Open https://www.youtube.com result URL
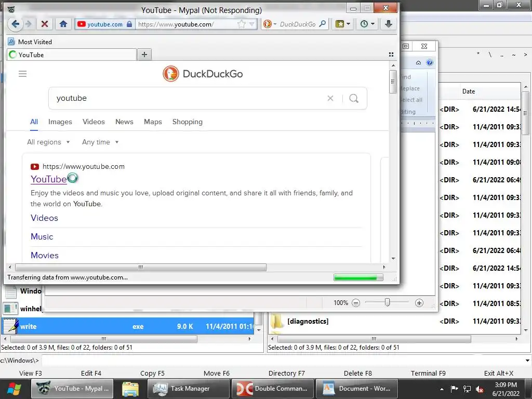 tap(84, 166)
